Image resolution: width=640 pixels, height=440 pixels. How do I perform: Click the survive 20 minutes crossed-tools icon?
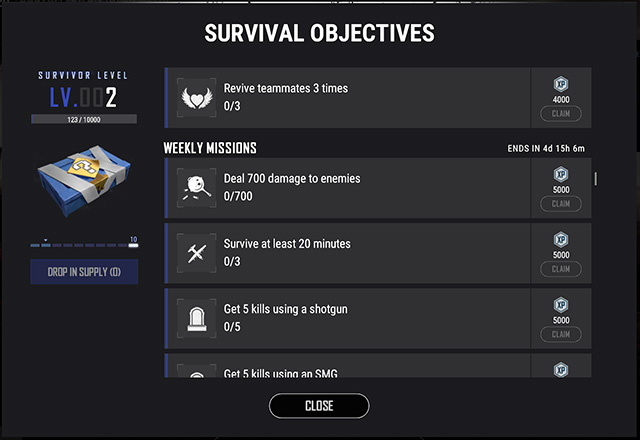[196, 253]
